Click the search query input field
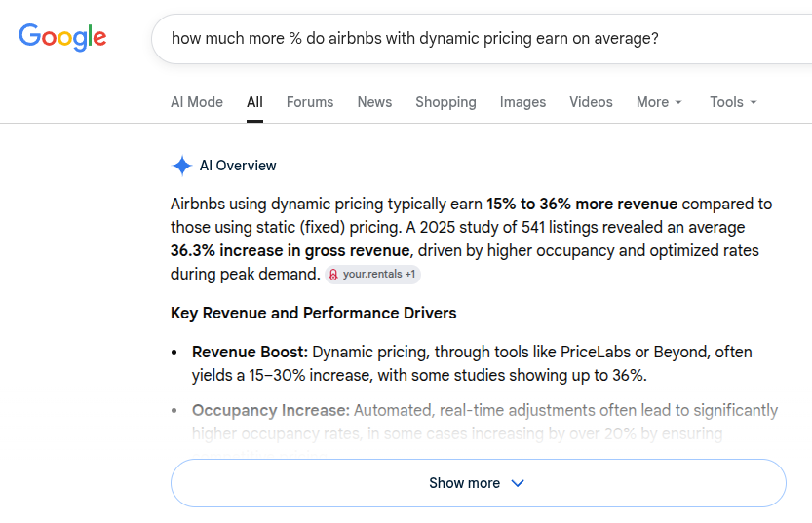Viewport: 812px width, 523px height. click(482, 39)
